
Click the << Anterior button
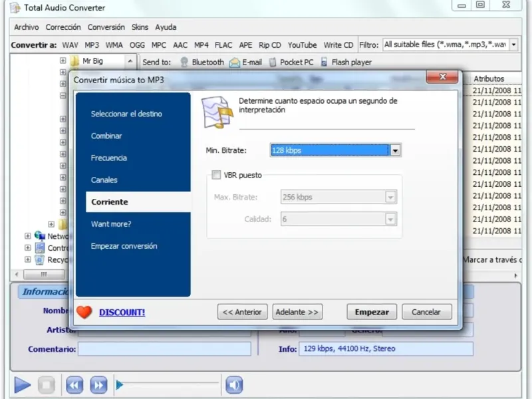(242, 312)
